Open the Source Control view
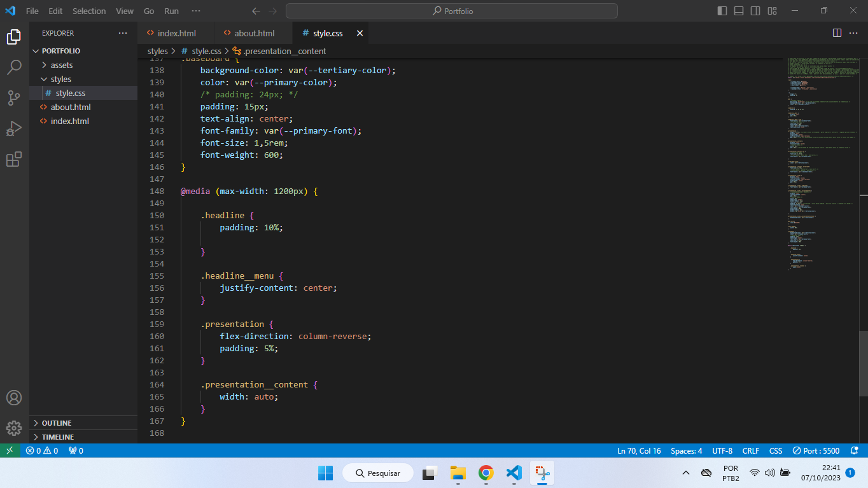 coord(14,97)
